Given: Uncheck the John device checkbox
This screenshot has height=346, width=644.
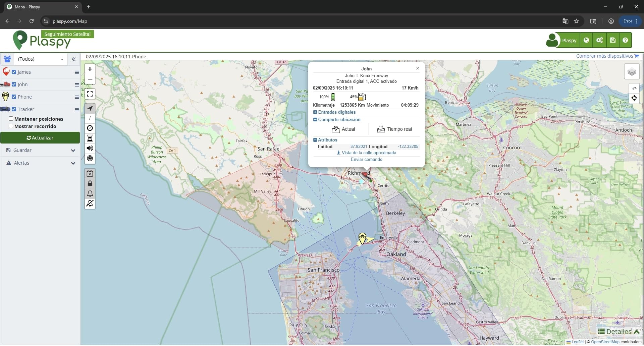Looking at the screenshot, I should 14,84.
